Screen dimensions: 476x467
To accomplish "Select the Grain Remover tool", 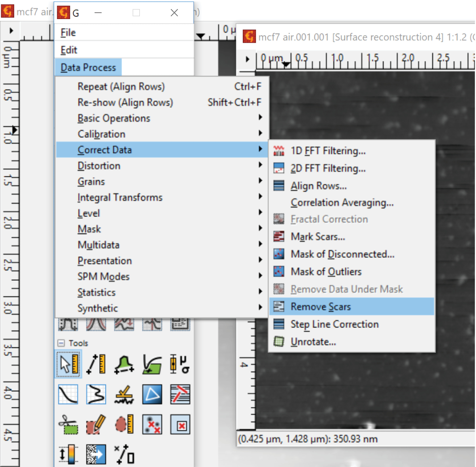I will point(152,425).
